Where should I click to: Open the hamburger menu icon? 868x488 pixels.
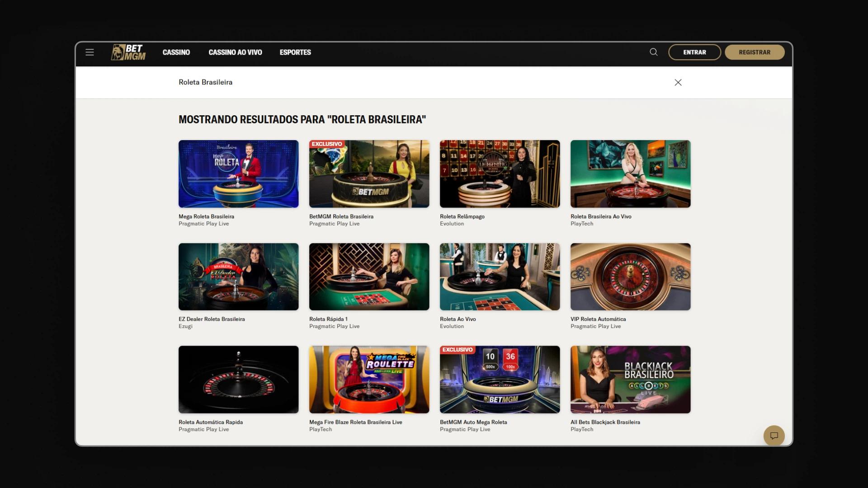point(90,52)
